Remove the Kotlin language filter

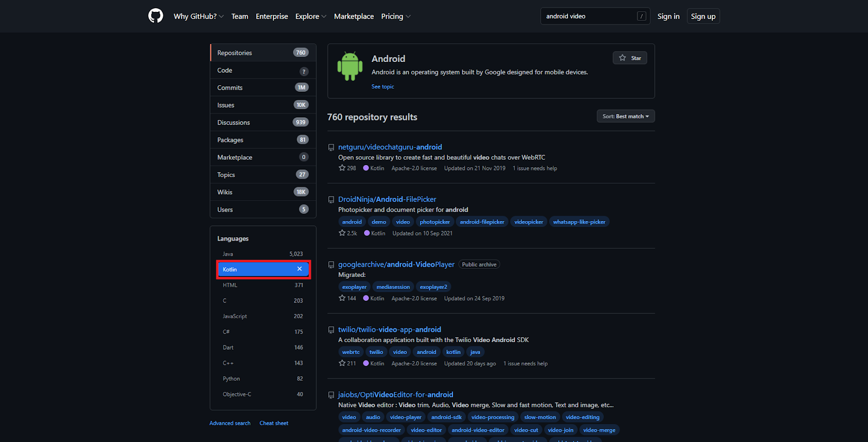pos(299,269)
